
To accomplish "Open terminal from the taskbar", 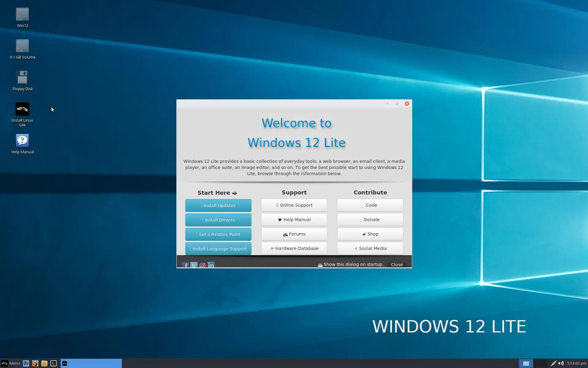I will (x=54, y=363).
